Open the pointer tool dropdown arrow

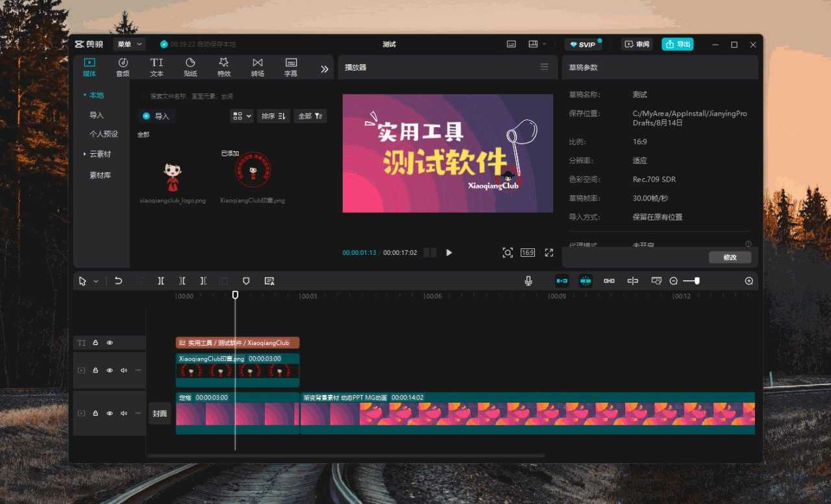(96, 281)
